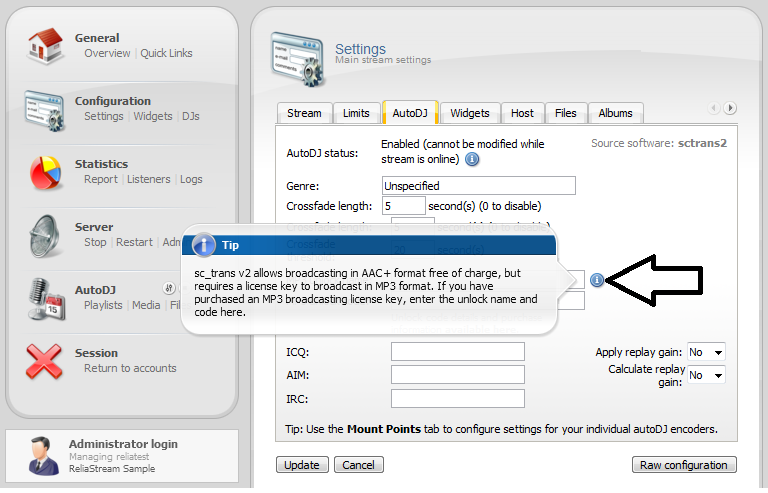
Task: Open Media under AutoDJ
Action: (146, 305)
